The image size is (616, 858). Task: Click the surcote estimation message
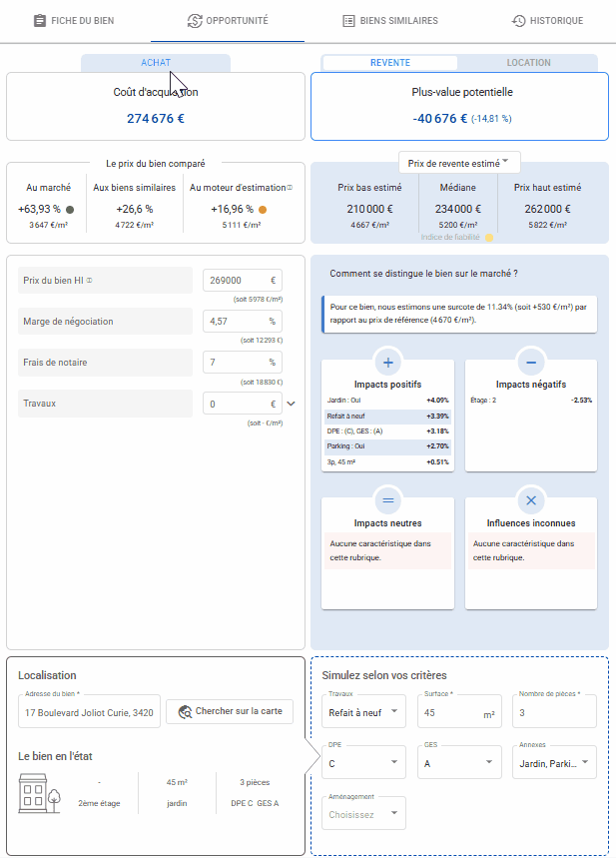459,314
